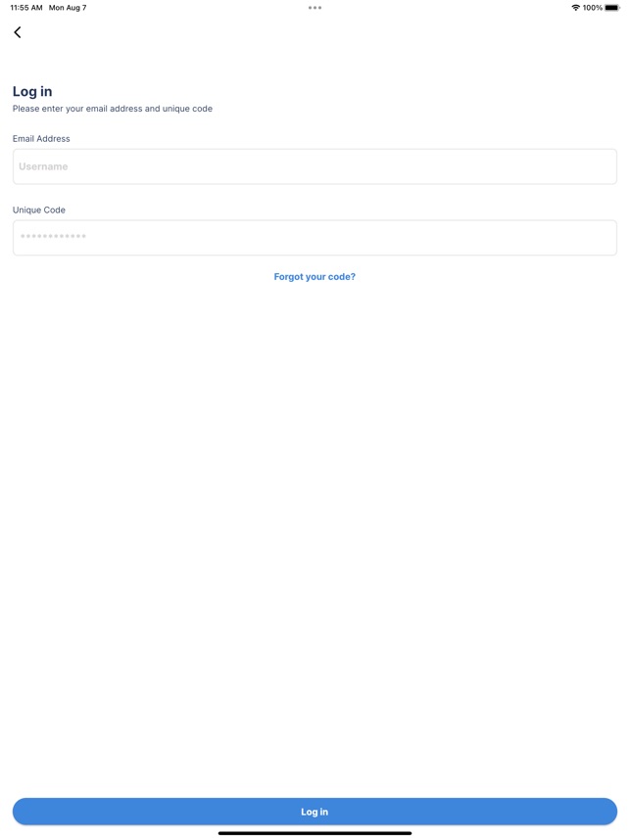The width and height of the screenshot is (630, 840).
Task: Click inside the Unique Code entry field
Action: pos(315,237)
